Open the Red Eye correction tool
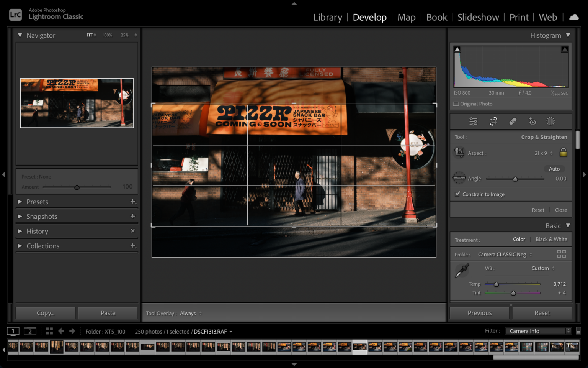588x368 pixels. click(532, 121)
